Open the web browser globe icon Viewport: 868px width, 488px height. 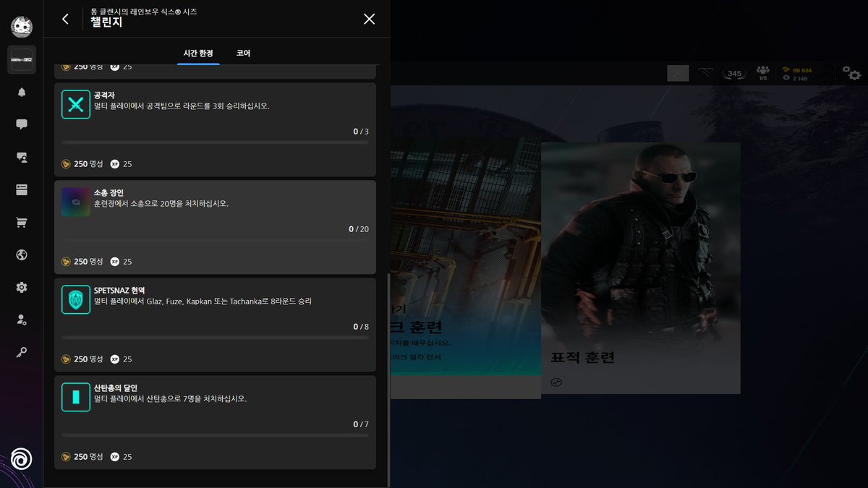22,254
